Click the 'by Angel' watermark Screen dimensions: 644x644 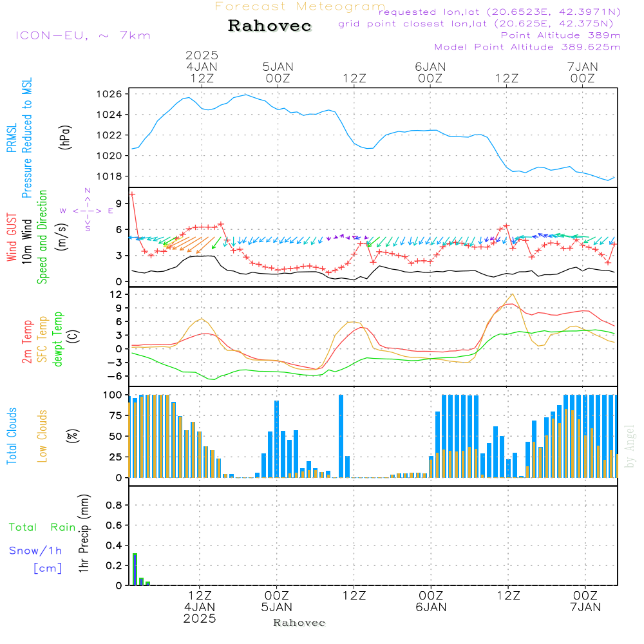click(630, 446)
